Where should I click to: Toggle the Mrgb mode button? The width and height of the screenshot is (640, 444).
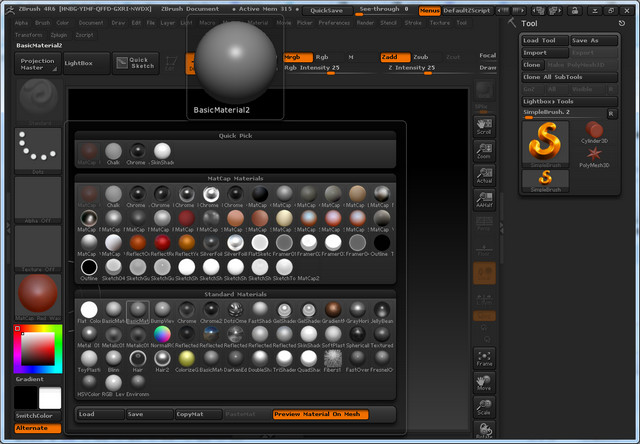point(298,57)
